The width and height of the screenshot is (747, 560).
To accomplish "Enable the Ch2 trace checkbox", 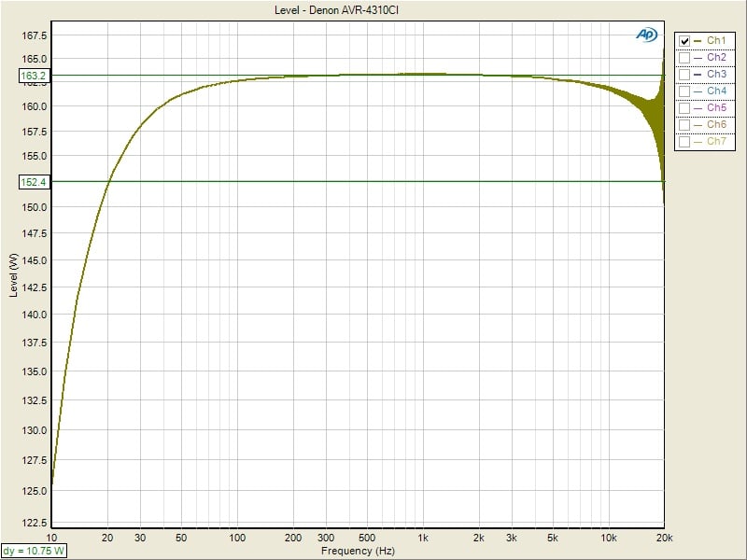I will [685, 58].
